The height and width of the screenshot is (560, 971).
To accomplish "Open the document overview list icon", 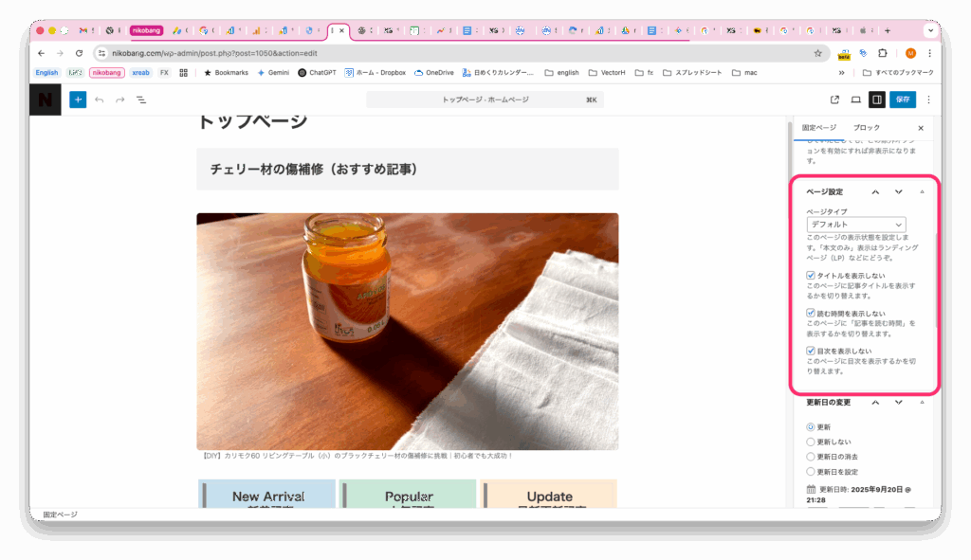I will 141,99.
